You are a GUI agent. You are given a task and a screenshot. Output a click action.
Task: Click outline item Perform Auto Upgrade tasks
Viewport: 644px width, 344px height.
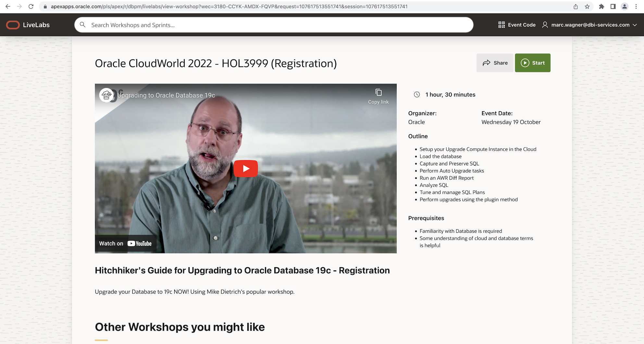tap(452, 171)
